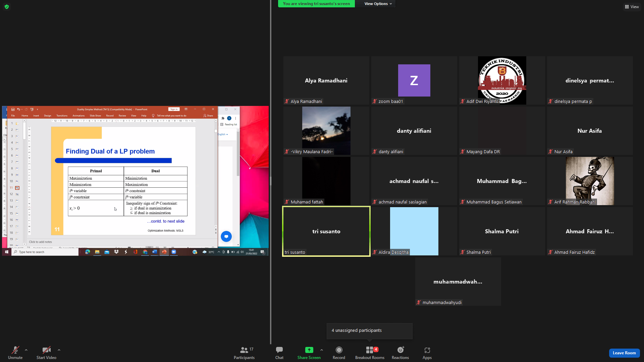Start Video in the Zoom toolbar

[46, 353]
